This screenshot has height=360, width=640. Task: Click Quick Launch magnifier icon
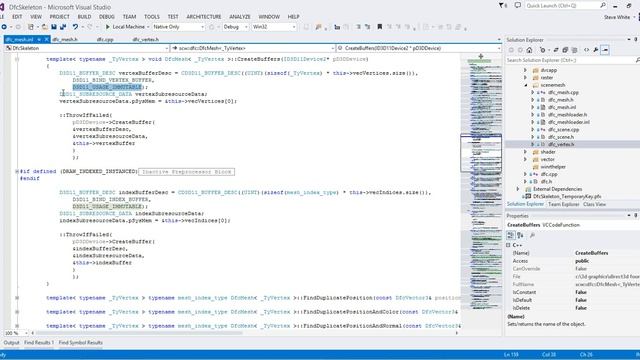pyautogui.click(x=603, y=6)
